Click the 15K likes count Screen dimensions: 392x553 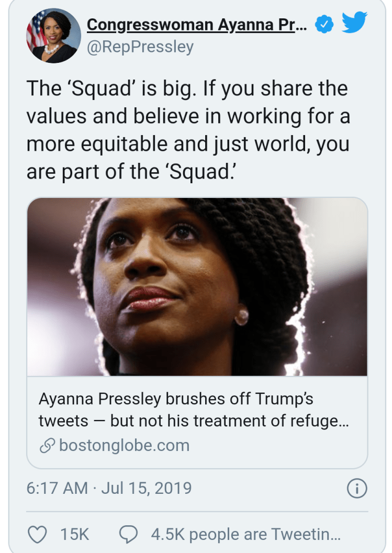tap(75, 534)
